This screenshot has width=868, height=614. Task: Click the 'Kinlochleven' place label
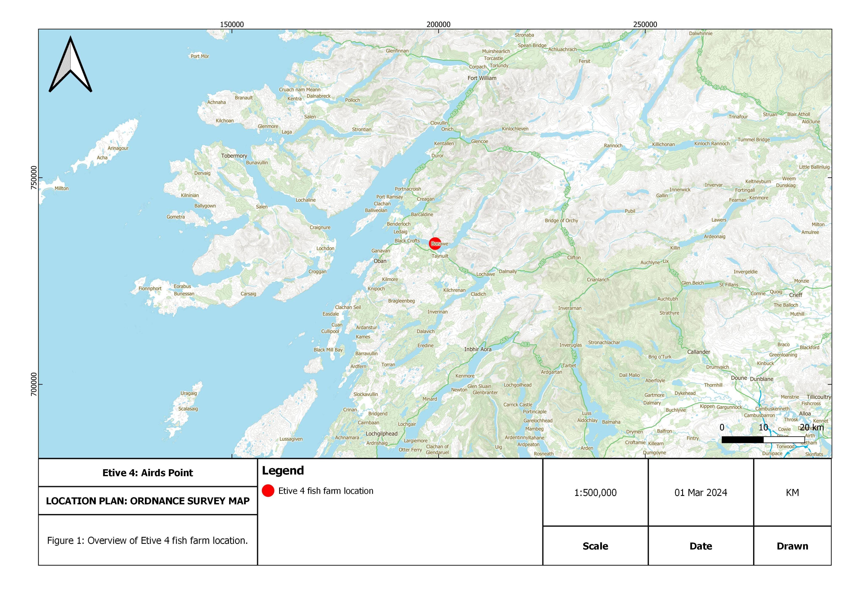(x=515, y=129)
